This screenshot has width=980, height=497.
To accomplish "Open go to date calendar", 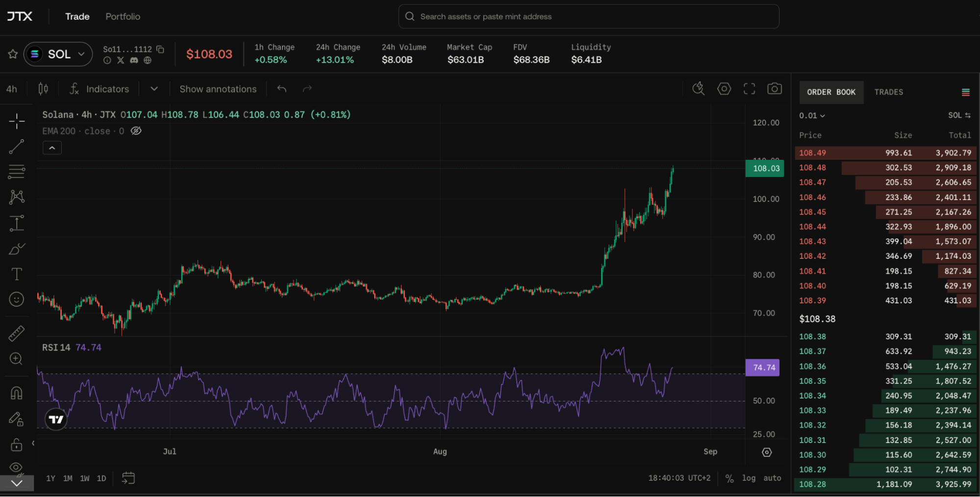I will click(x=128, y=478).
